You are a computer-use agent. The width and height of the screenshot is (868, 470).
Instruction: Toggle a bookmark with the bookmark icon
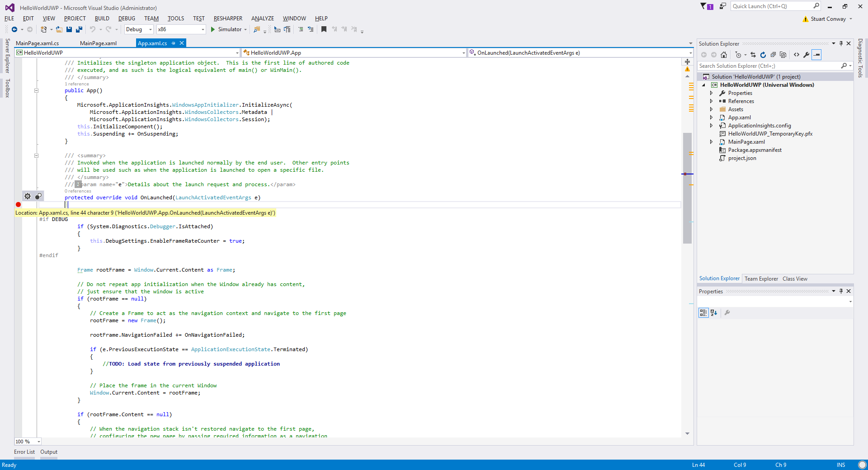(x=324, y=29)
